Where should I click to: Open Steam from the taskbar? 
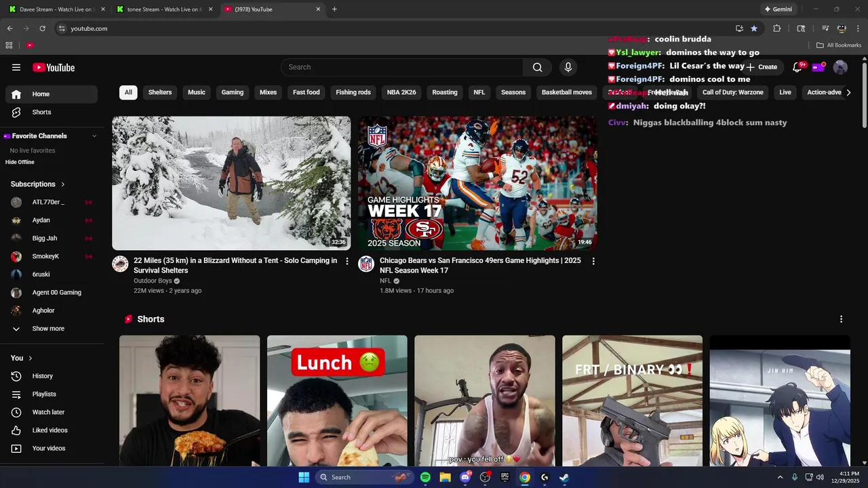coord(564,477)
